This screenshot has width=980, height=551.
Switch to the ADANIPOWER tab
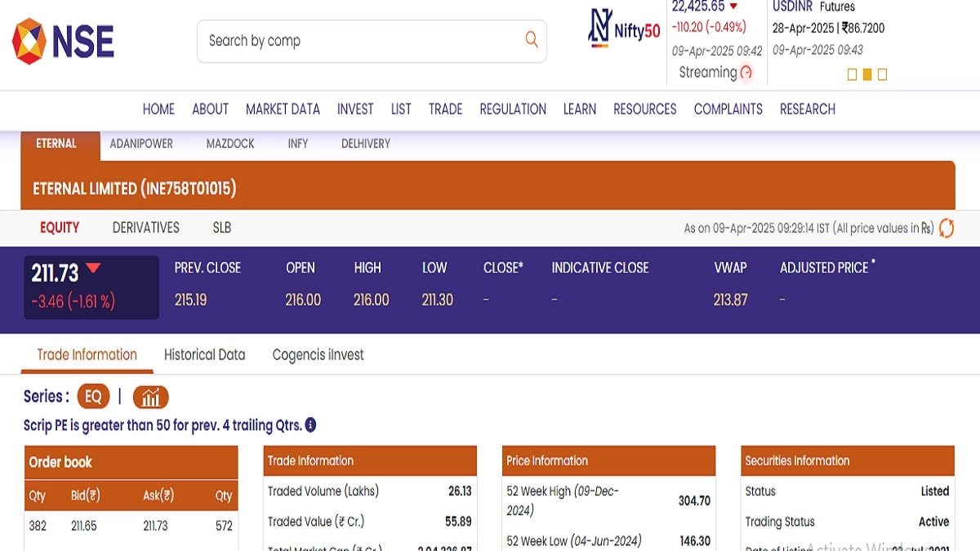tap(141, 144)
